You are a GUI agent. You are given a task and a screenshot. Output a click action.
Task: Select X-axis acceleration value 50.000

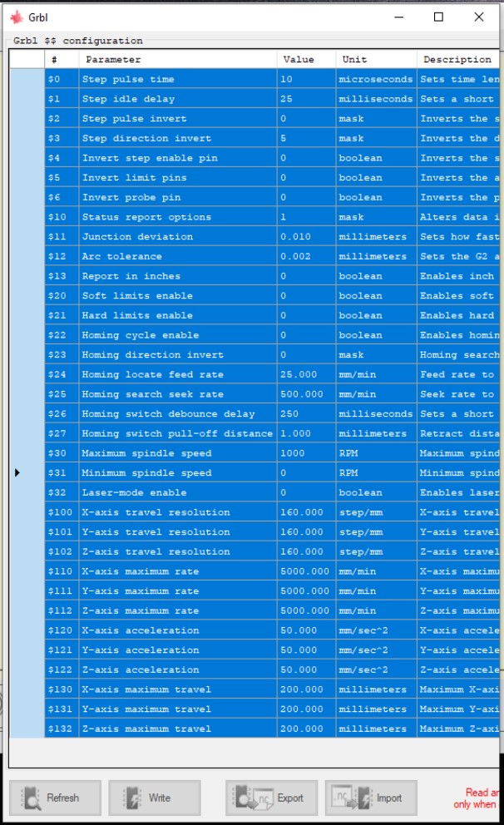tap(306, 630)
